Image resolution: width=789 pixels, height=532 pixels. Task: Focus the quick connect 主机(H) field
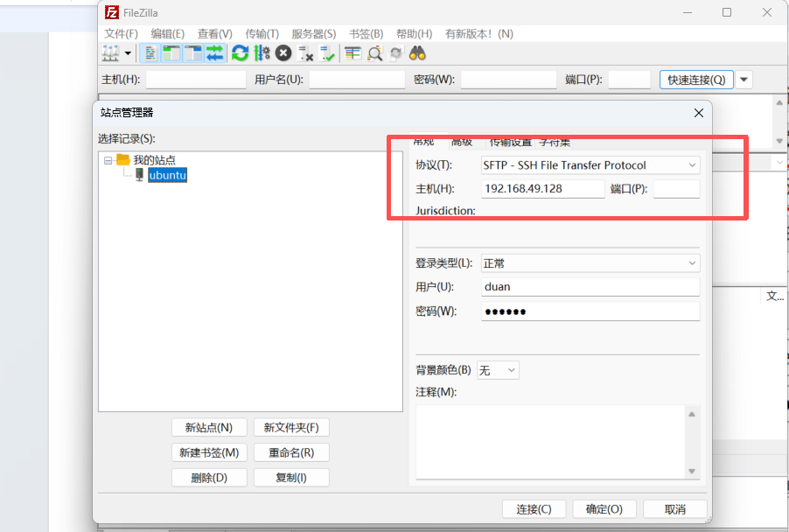[x=196, y=80]
